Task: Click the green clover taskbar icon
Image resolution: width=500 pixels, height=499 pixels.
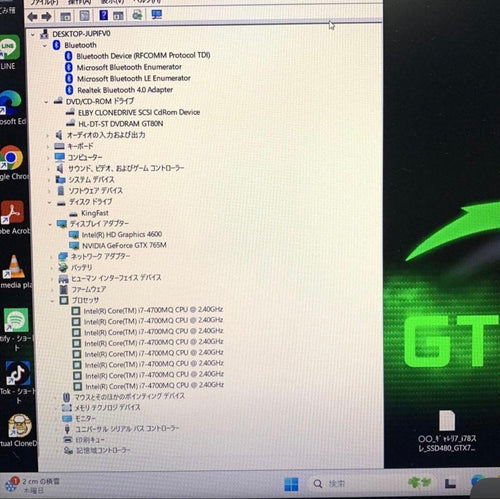Action: click(419, 482)
